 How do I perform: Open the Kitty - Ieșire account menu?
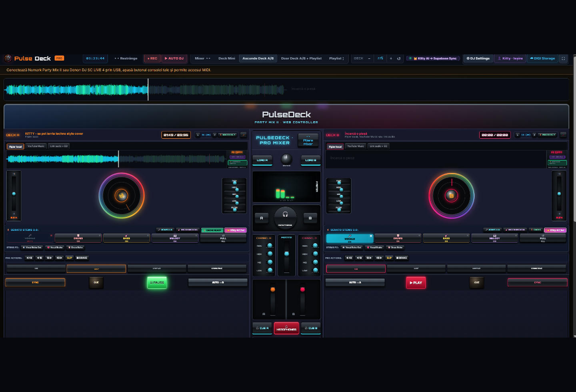pyautogui.click(x=510, y=58)
